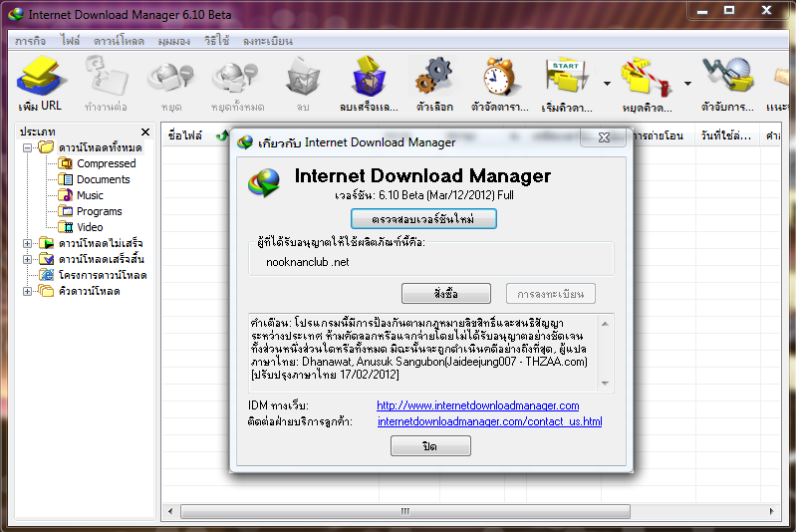This screenshot has height=532, width=796.
Task: Open the File menu
Action: click(x=70, y=41)
